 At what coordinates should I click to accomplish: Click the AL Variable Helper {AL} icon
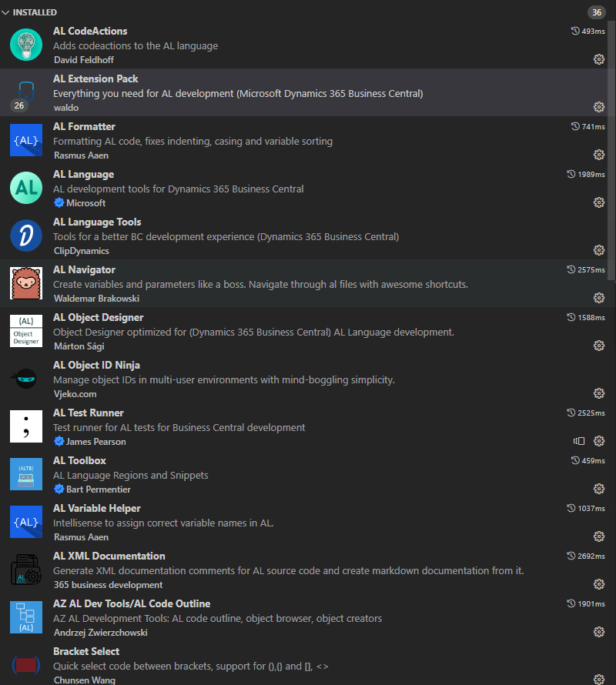click(26, 522)
